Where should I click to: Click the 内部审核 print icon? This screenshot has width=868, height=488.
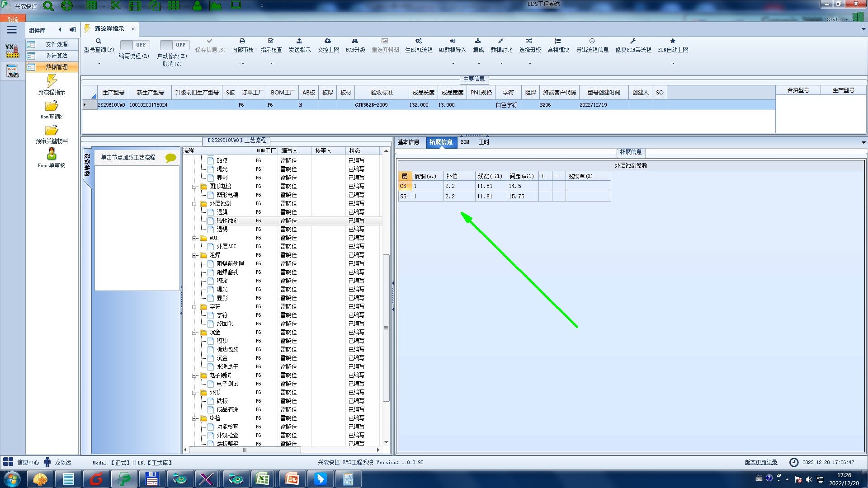[x=242, y=41]
